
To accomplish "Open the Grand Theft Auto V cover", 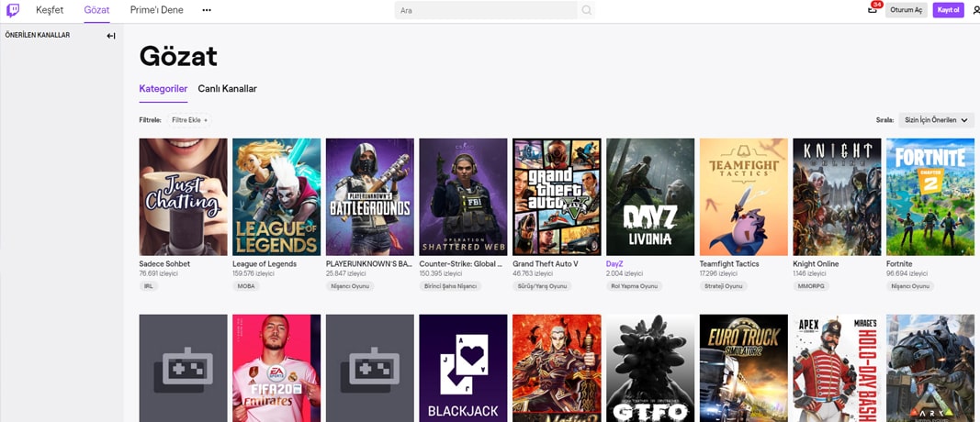I will point(557,196).
